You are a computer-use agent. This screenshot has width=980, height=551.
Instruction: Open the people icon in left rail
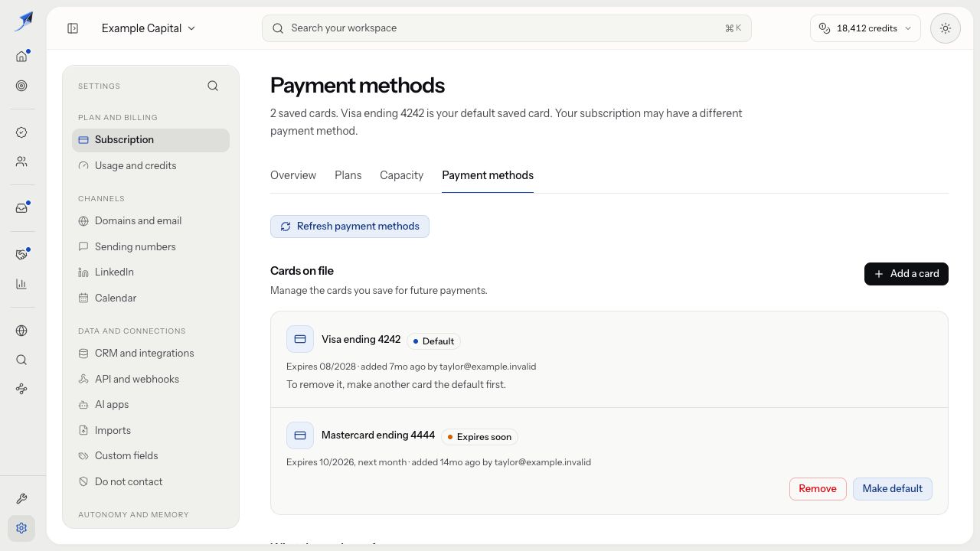pos(21,161)
